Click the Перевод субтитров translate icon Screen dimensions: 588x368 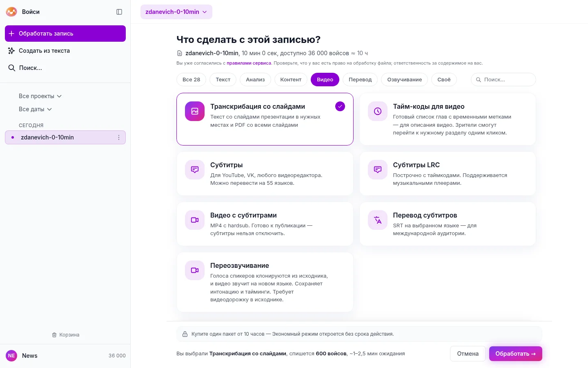click(x=378, y=220)
